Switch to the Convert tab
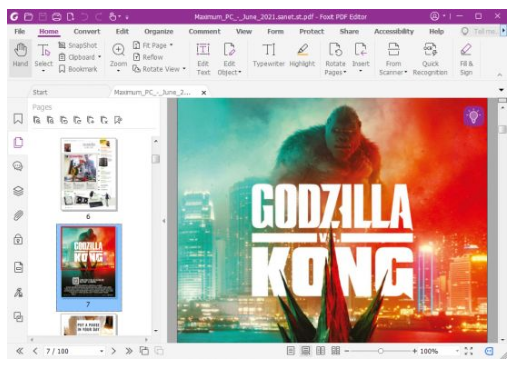This screenshot has width=514, height=367. [87, 31]
